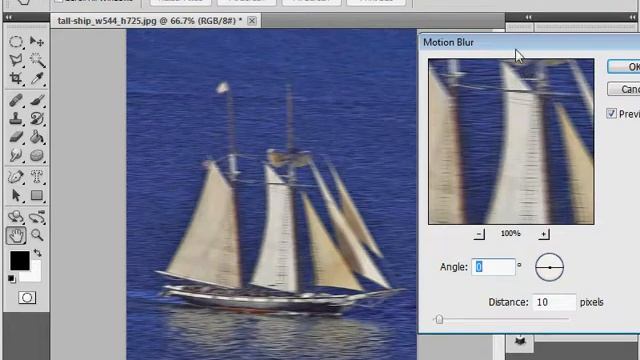Screen dimensions: 640x360
Task: Cancel the Motion Blur dialog
Action: pos(624,89)
